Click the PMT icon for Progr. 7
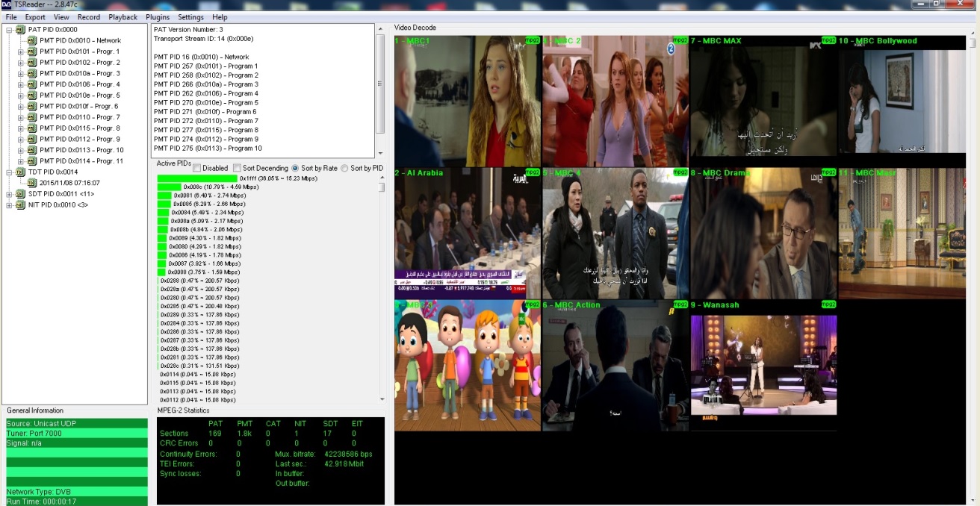 (x=32, y=117)
